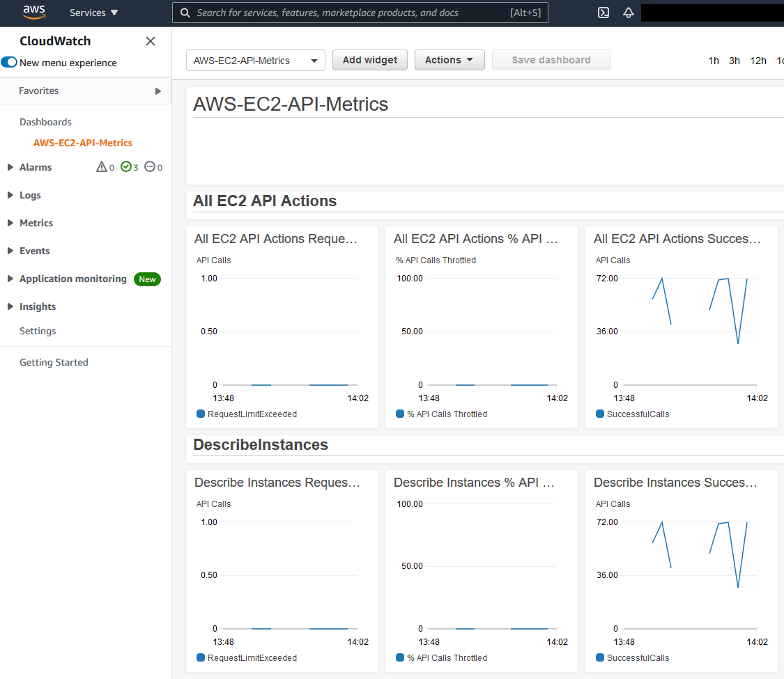The image size is (784, 679).
Task: Open the Getting Started link
Action: tap(54, 362)
